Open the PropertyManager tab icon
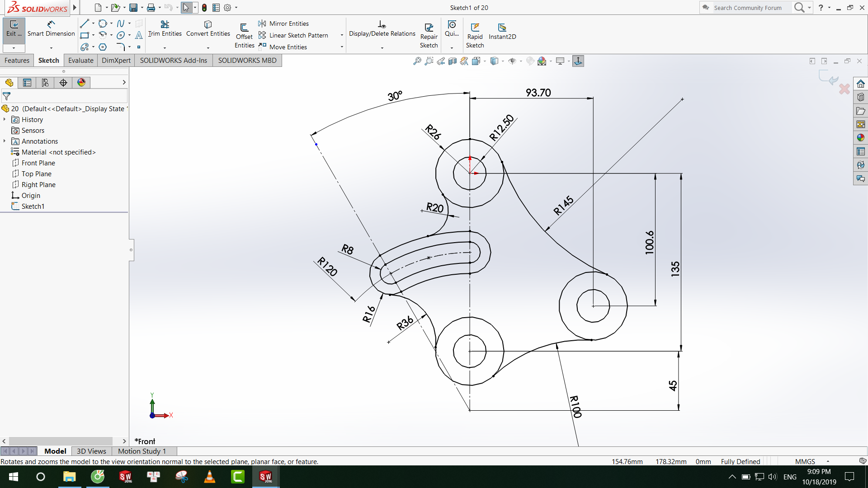Image resolution: width=868 pixels, height=488 pixels. click(27, 83)
